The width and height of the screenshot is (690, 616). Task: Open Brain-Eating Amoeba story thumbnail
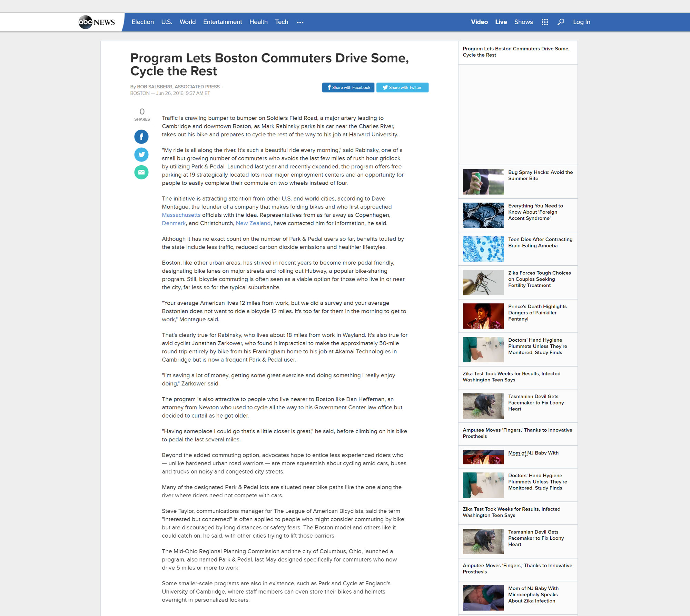point(483,249)
